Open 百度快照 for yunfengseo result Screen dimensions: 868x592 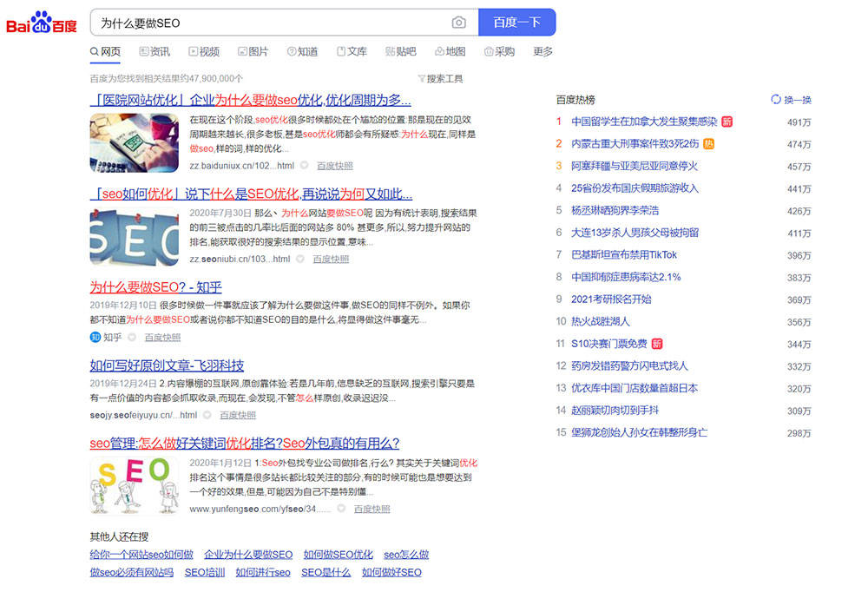[372, 509]
